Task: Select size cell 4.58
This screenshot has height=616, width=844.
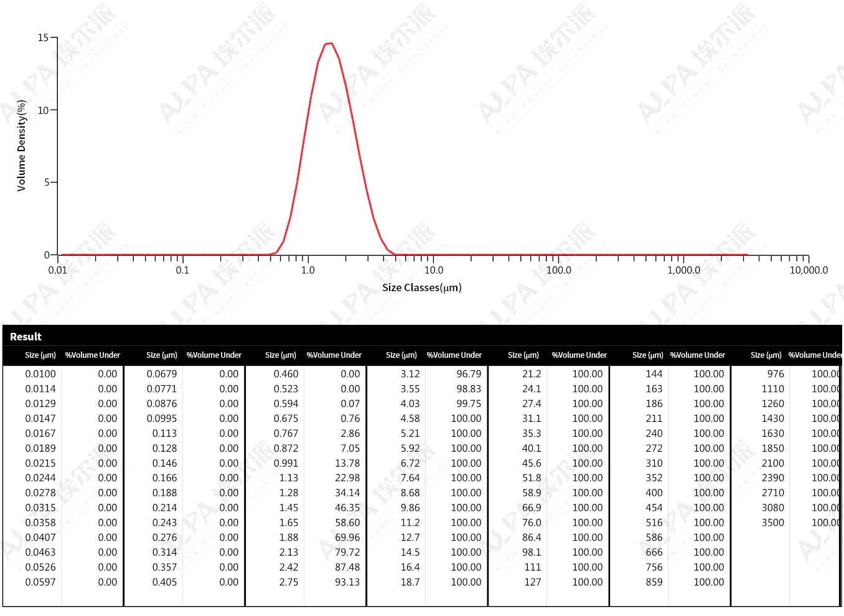Action: 410,419
